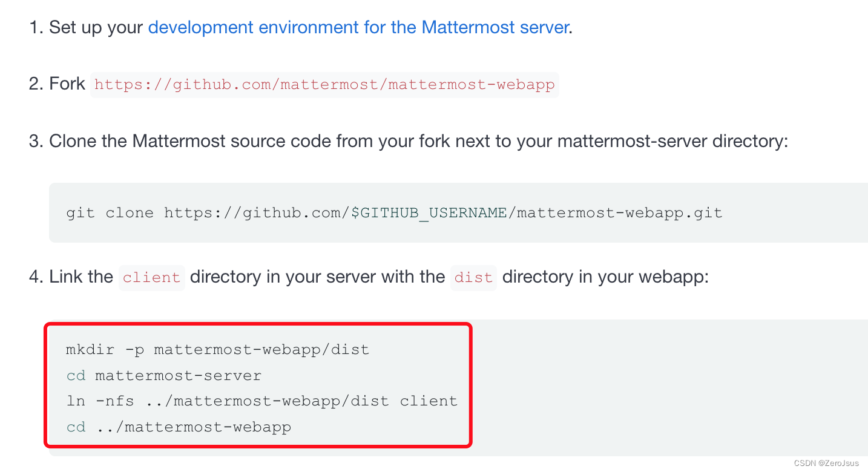Image resolution: width=868 pixels, height=472 pixels.
Task: Click the git clone command line
Action: (394, 213)
